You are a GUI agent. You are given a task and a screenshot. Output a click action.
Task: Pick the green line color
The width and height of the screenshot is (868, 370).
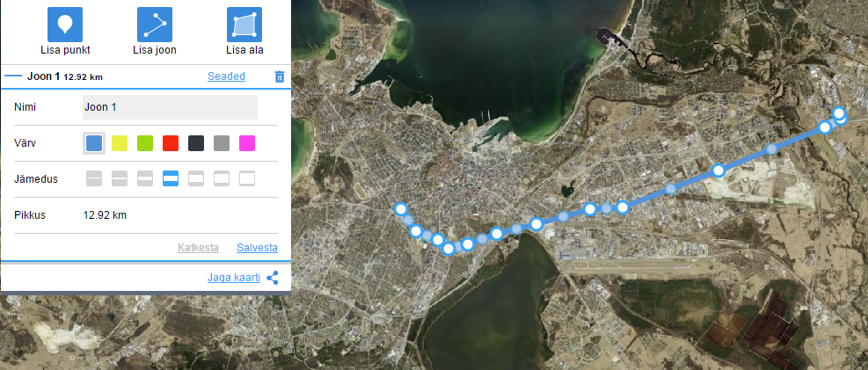point(145,143)
